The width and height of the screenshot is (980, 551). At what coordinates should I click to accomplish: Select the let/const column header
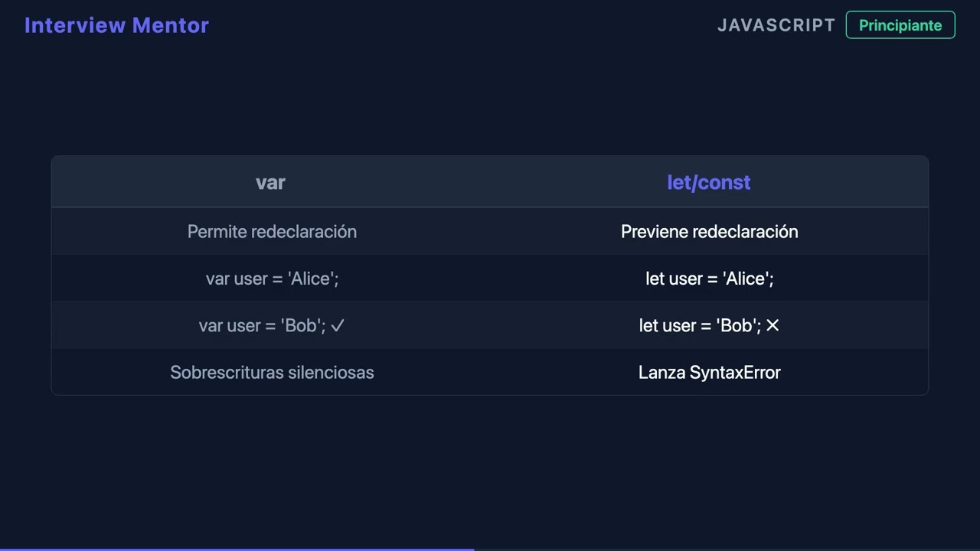(x=709, y=182)
